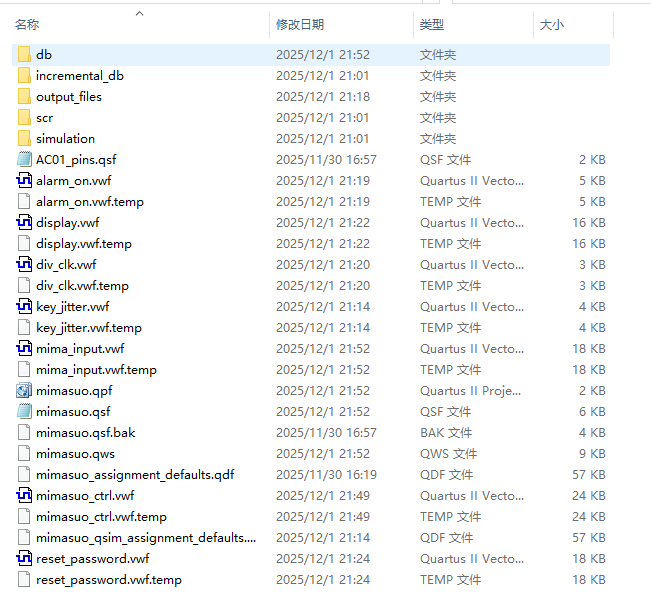The width and height of the screenshot is (651, 614).
Task: Select the file name mimasuo_assignment_defaults.qdf
Action: (135, 475)
